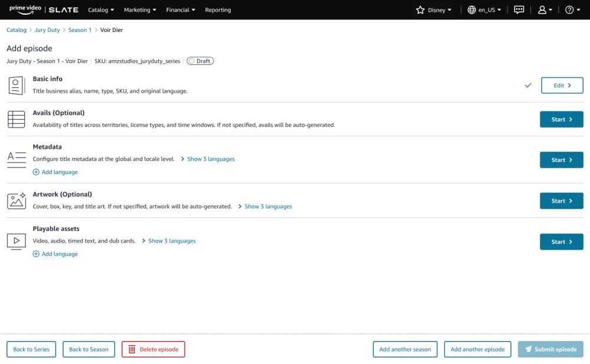The height and width of the screenshot is (364, 590).
Task: Click the plus icon under Metadata
Action: tap(36, 172)
